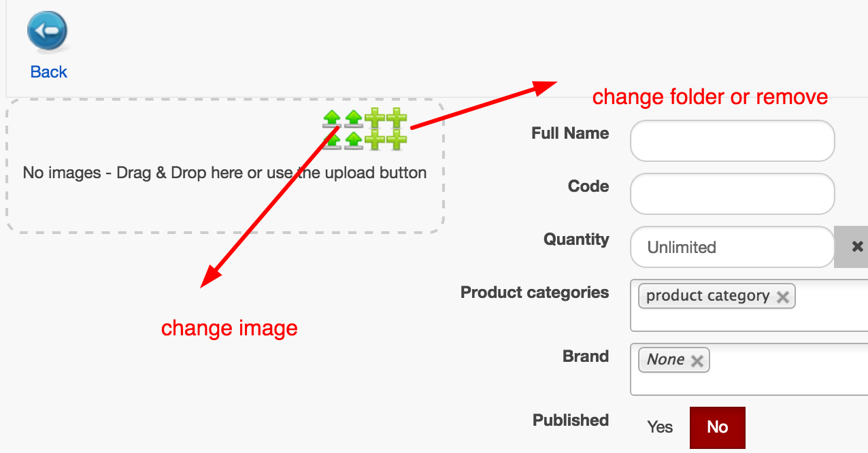This screenshot has height=453, width=868.
Task: Click into the Code input field
Action: (732, 194)
